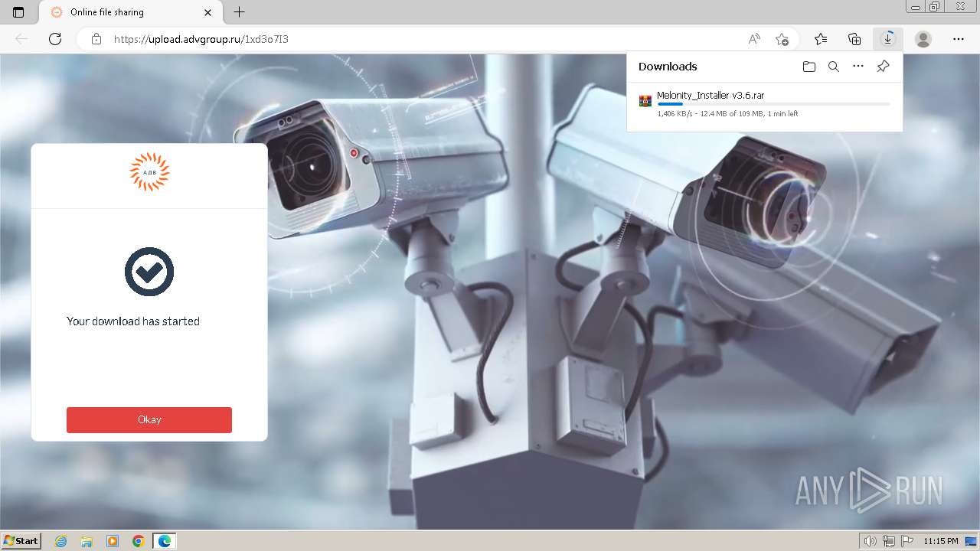Launch Google Chrome from taskbar

pyautogui.click(x=139, y=541)
